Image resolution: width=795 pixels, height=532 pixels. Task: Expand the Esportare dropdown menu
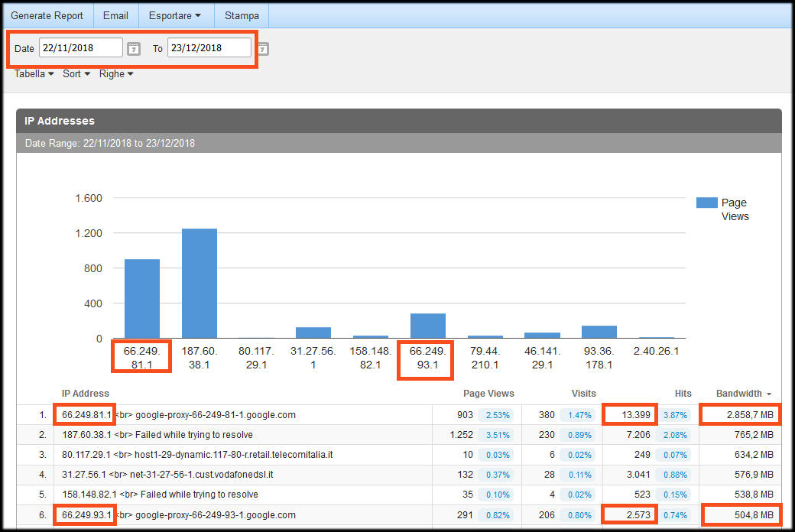coord(175,16)
